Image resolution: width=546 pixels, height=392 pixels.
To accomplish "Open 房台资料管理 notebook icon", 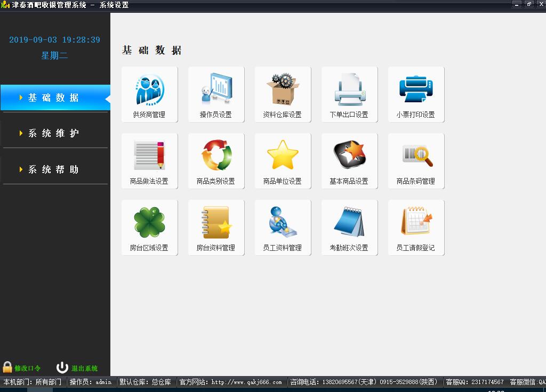I will coord(216,225).
